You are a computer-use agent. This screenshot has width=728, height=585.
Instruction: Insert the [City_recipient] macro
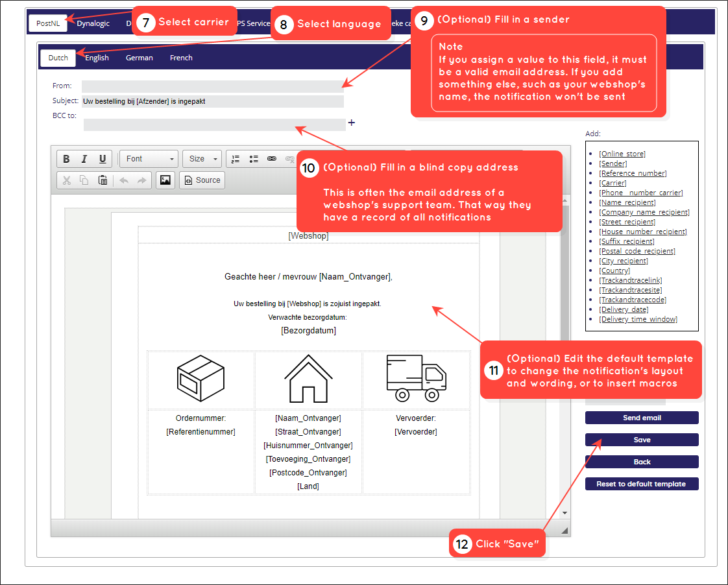624,261
